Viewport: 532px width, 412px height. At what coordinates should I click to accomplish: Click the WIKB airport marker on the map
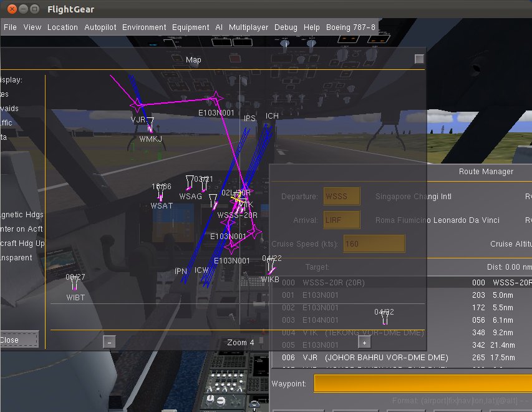[271, 266]
